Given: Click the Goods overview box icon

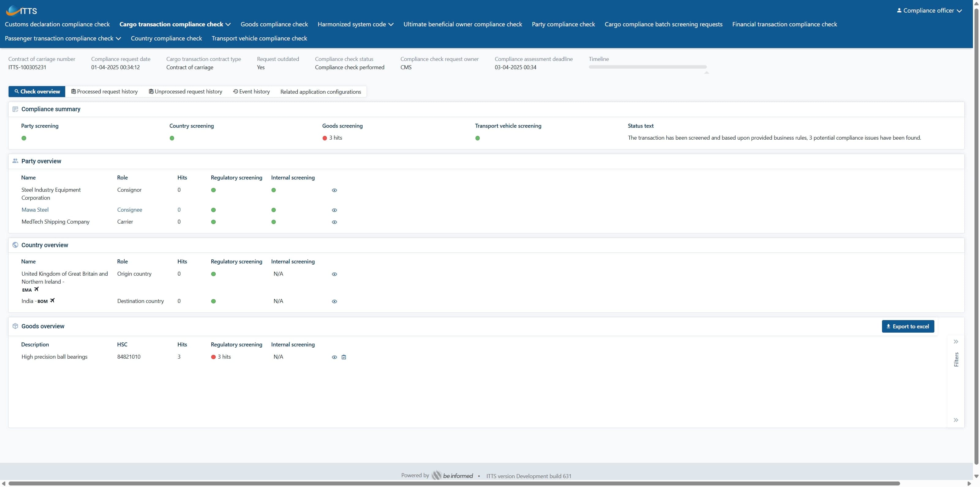Looking at the screenshot, I should coord(15,326).
